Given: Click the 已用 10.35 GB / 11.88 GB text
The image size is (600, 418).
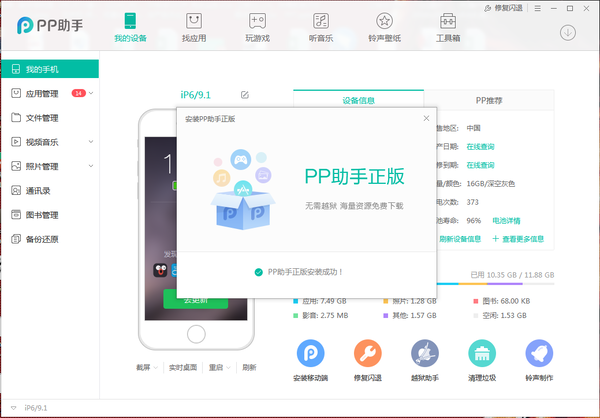Looking at the screenshot, I should (x=512, y=275).
